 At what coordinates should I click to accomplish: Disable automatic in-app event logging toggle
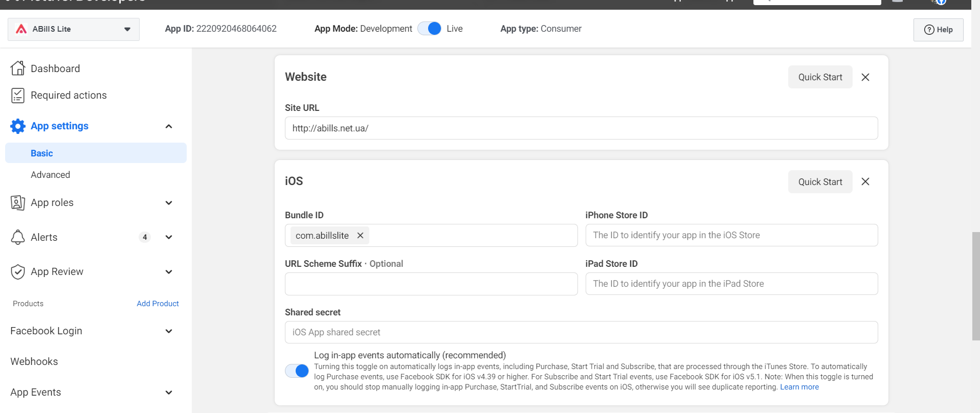(297, 371)
